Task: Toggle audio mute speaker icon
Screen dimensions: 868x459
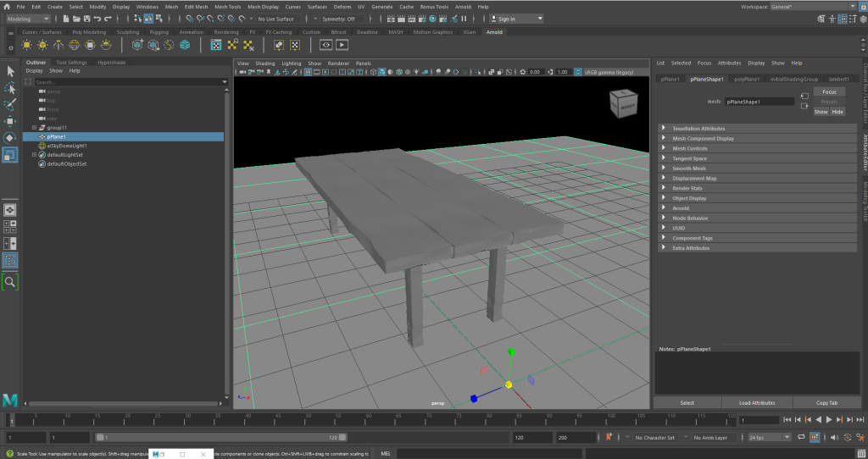Action: point(834,438)
